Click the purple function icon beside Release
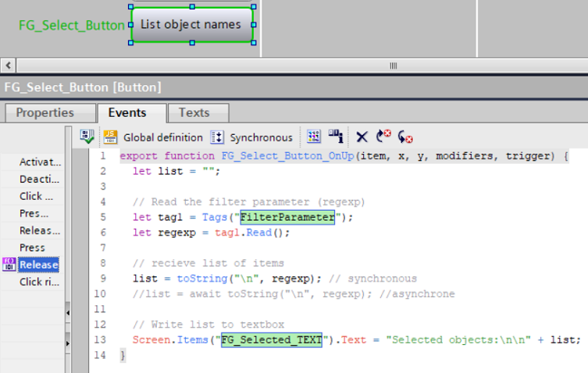The image size is (588, 373). click(x=9, y=265)
